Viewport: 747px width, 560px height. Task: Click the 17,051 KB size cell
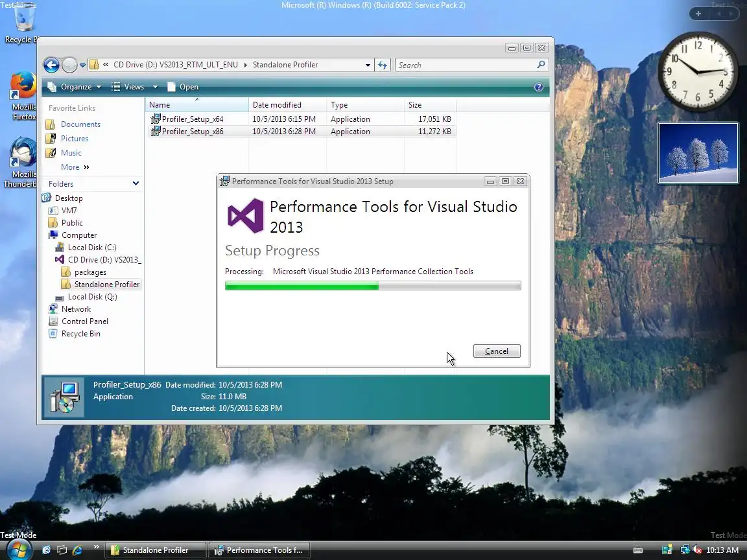click(434, 119)
